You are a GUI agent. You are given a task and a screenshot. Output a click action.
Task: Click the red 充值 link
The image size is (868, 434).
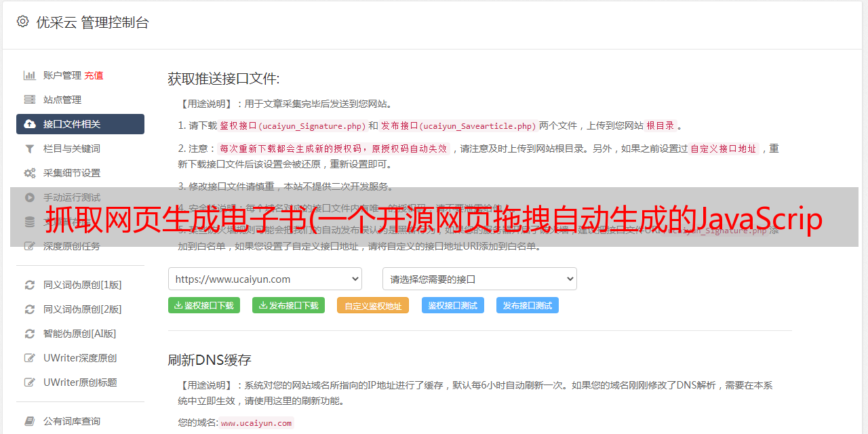coord(94,75)
